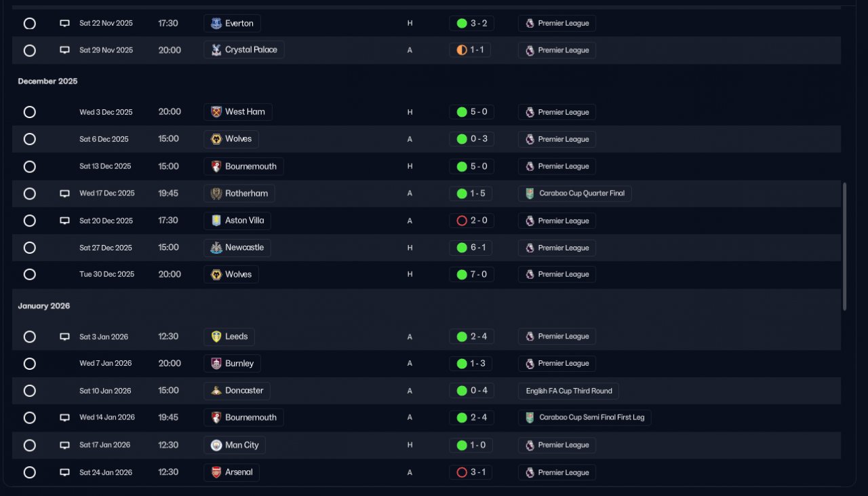This screenshot has height=496, width=868.
Task: Click the Carabao Cup trophy icon on Quarter Final
Action: [530, 193]
